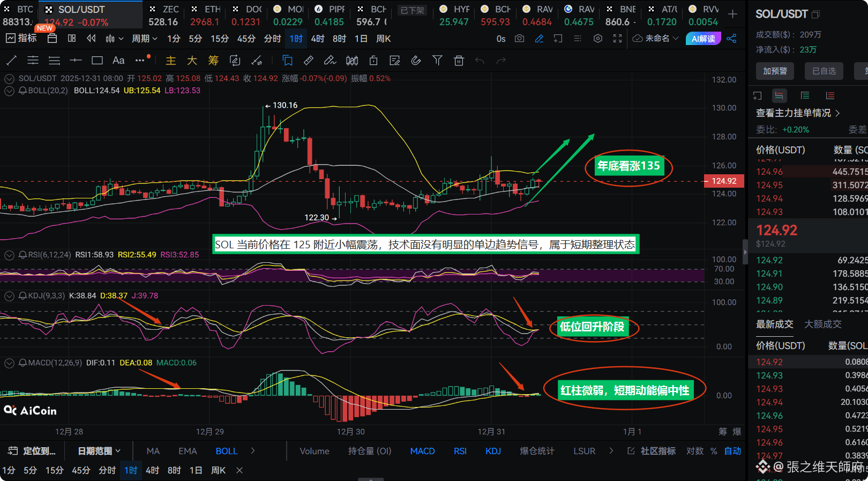Select the EMA main indicator
This screenshot has width=868, height=481.
188,451
